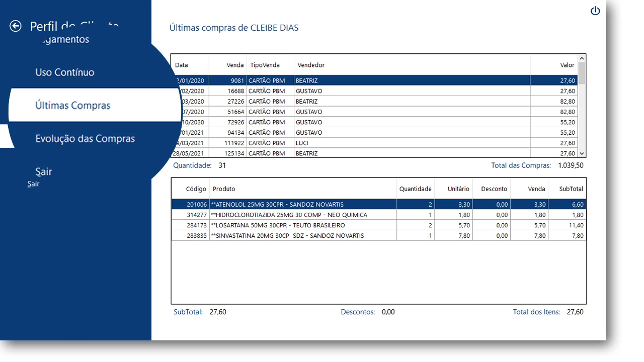
Task: Click the Total das Compras value 1.039,50
Action: 571,165
